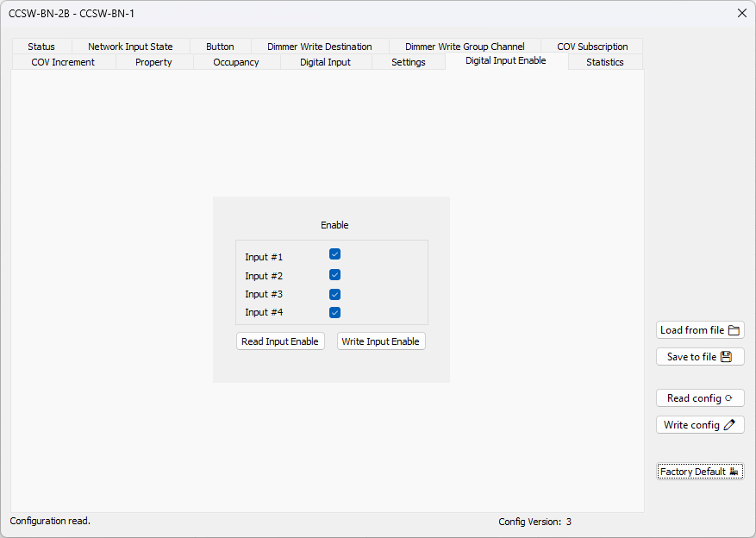Click Save to file button

700,357
